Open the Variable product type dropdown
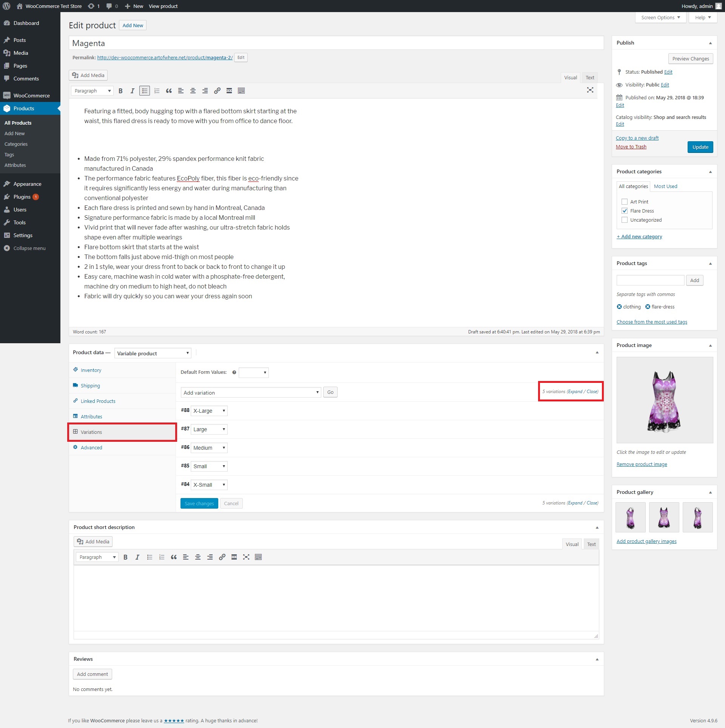Image resolution: width=725 pixels, height=728 pixels. pos(153,353)
